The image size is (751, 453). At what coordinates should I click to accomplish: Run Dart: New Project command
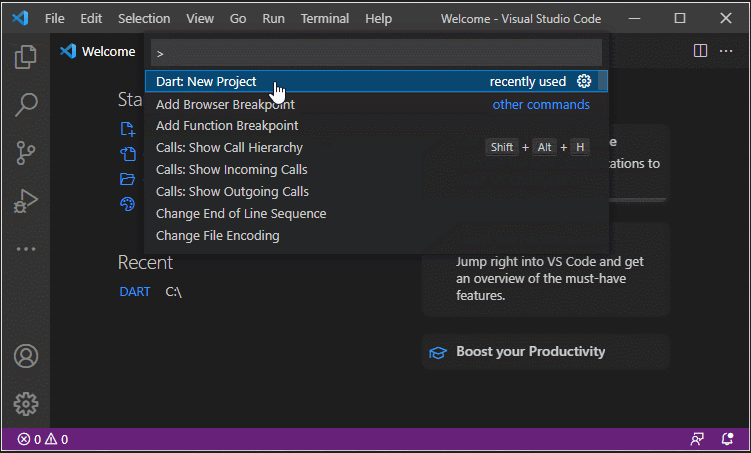pos(206,82)
